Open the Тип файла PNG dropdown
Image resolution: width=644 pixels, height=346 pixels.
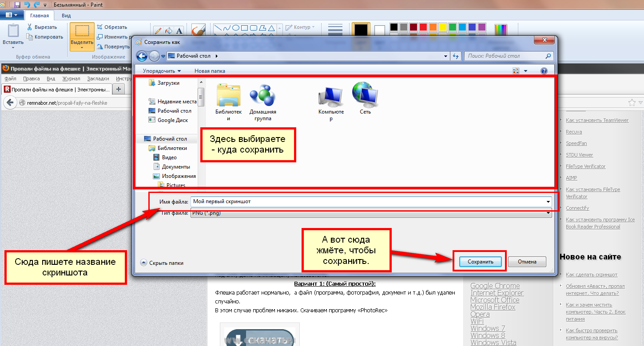click(549, 213)
